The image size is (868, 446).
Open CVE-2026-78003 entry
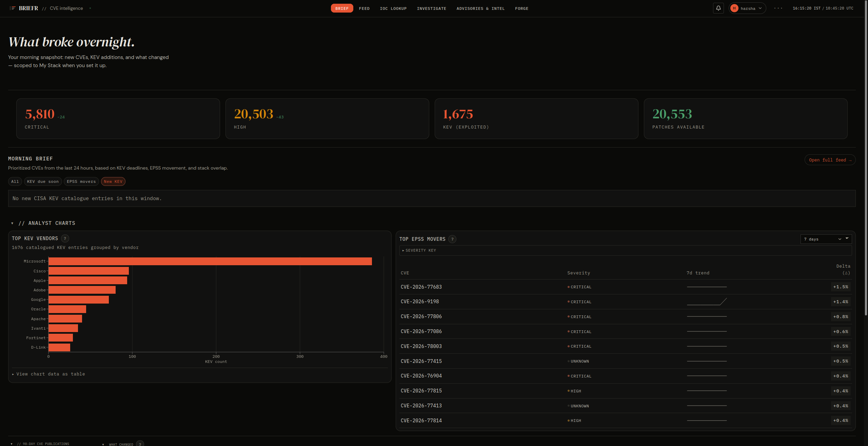coord(421,346)
